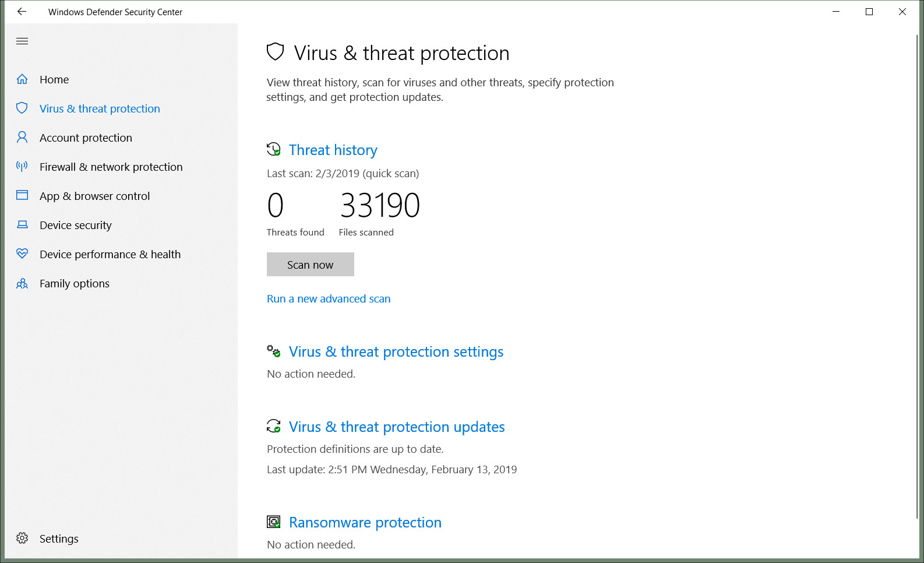This screenshot has height=563, width=924.
Task: Open Run a new advanced scan link
Action: (329, 298)
